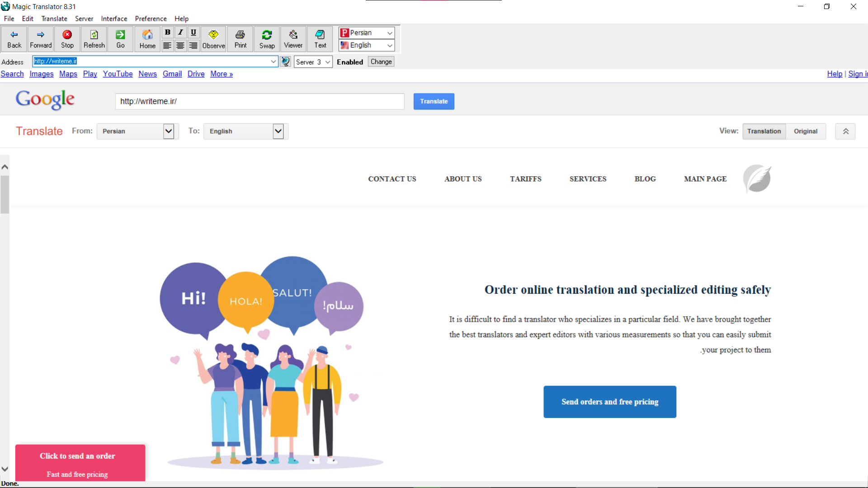
Task: Click the blue Translate button
Action: pos(434,101)
